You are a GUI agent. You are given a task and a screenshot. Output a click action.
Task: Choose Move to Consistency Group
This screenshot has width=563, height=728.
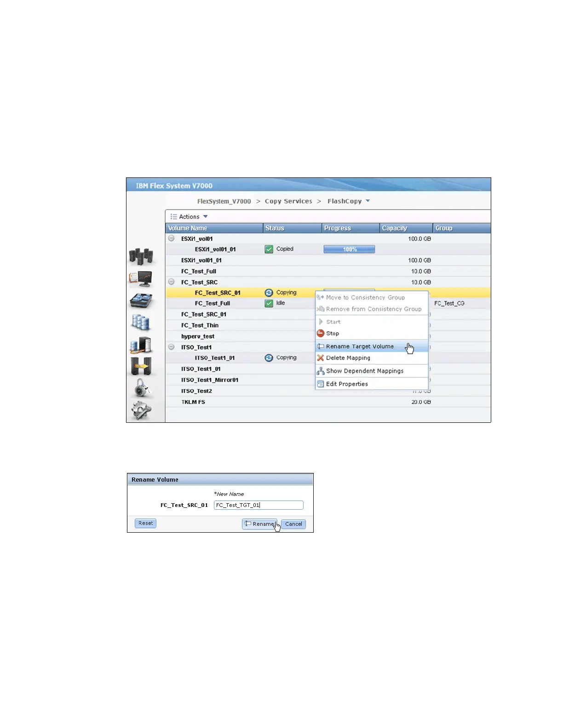click(372, 297)
